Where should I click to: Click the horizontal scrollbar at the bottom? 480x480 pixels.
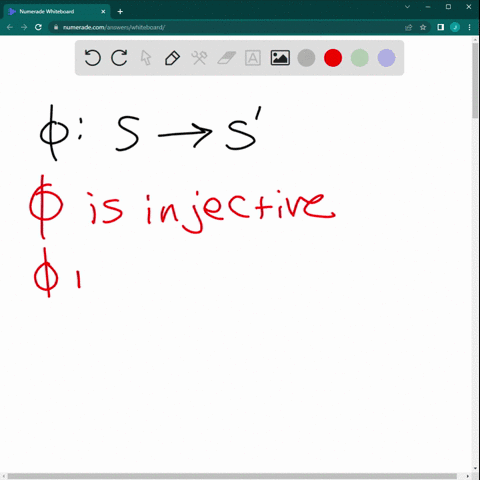(x=232, y=476)
